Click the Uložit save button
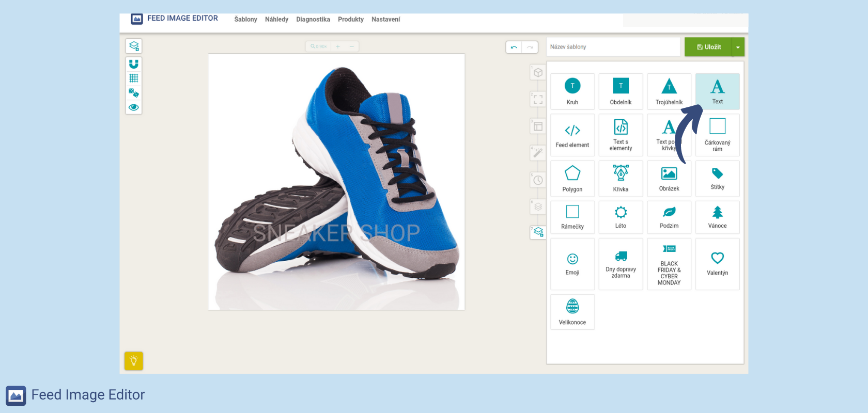The height and width of the screenshot is (413, 868). [x=708, y=47]
